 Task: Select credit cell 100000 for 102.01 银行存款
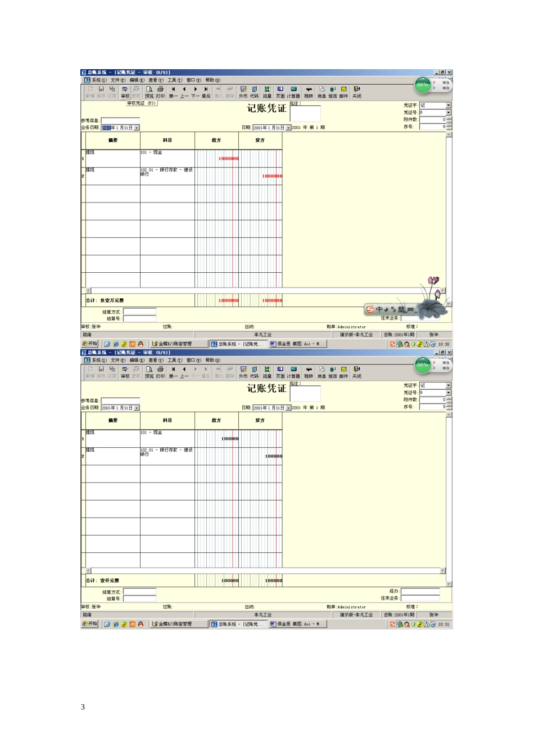click(x=260, y=456)
